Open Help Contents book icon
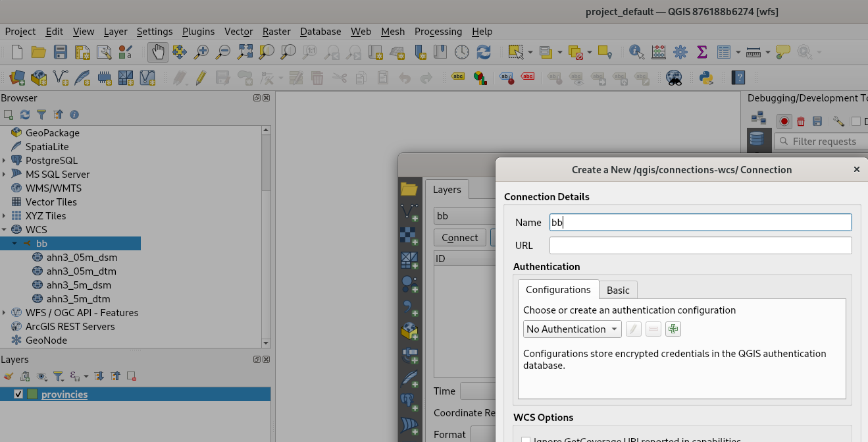 tap(739, 78)
